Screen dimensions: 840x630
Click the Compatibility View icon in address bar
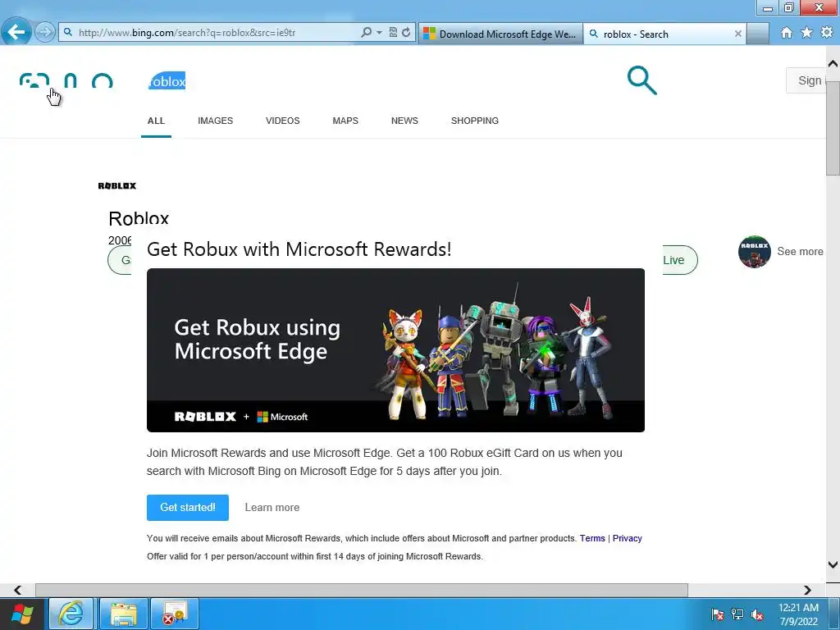(x=393, y=33)
